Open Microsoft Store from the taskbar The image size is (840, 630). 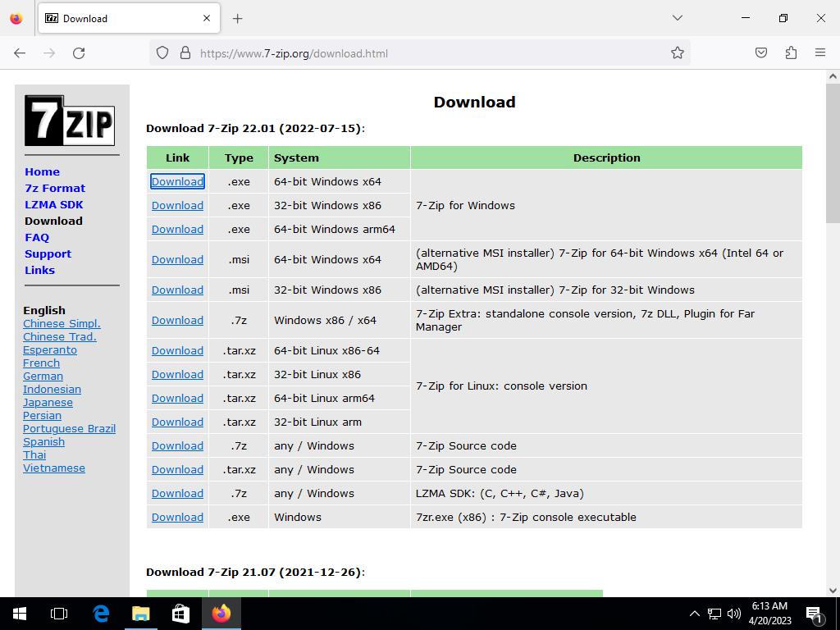[x=180, y=614]
